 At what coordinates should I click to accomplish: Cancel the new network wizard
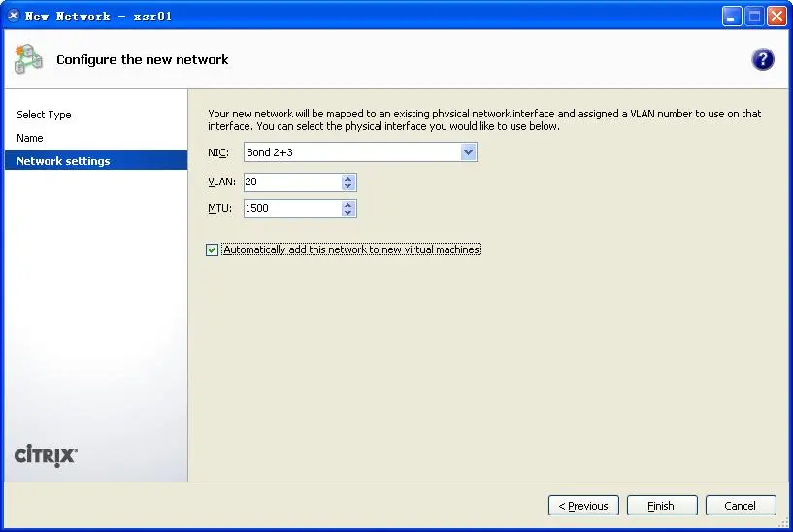741,506
